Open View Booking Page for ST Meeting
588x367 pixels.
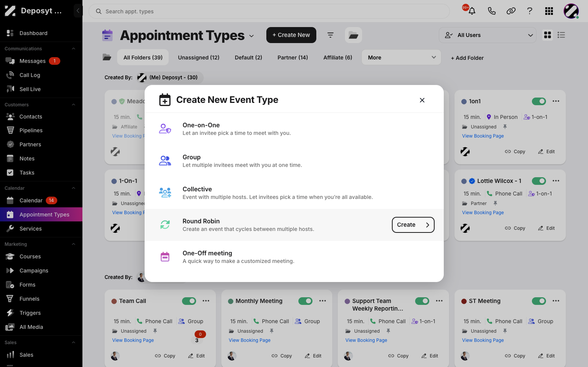[483, 340]
